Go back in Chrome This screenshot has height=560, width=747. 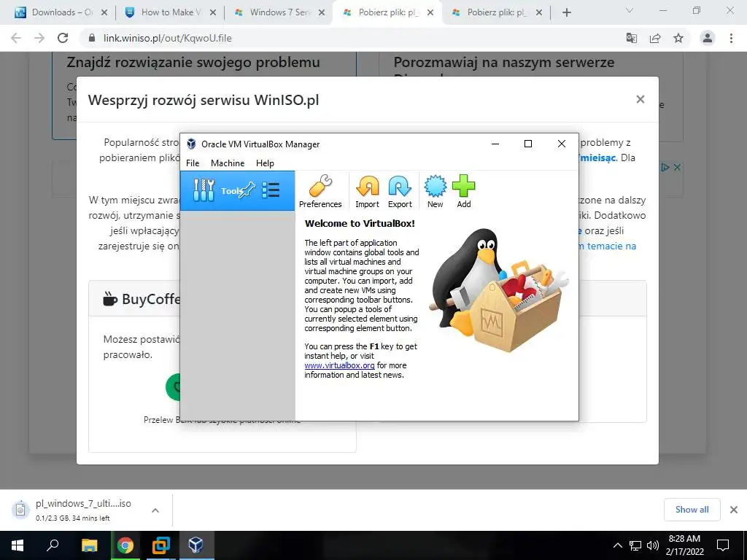click(x=16, y=38)
